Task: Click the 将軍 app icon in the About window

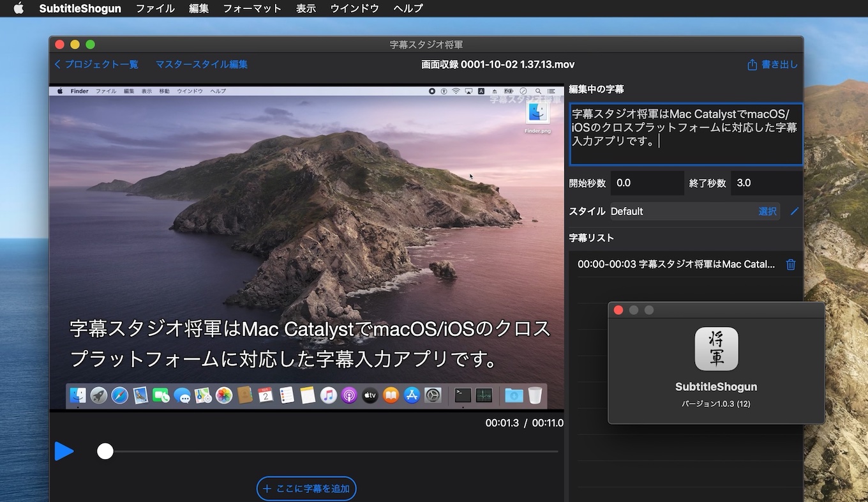Action: coord(716,349)
